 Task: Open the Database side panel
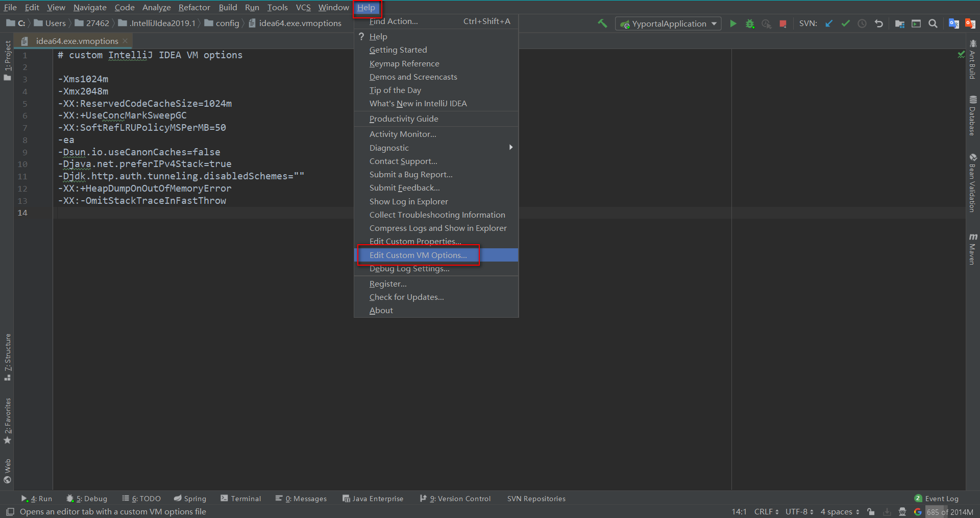coord(973,115)
